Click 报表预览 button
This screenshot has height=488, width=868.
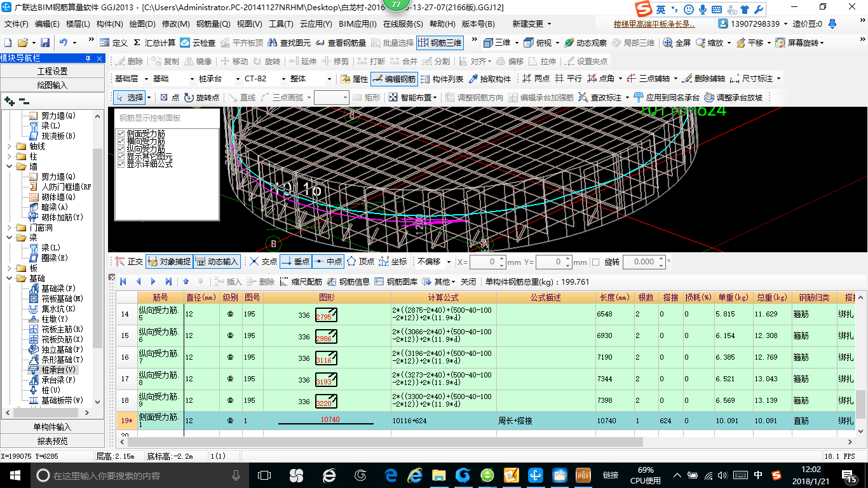tap(52, 441)
